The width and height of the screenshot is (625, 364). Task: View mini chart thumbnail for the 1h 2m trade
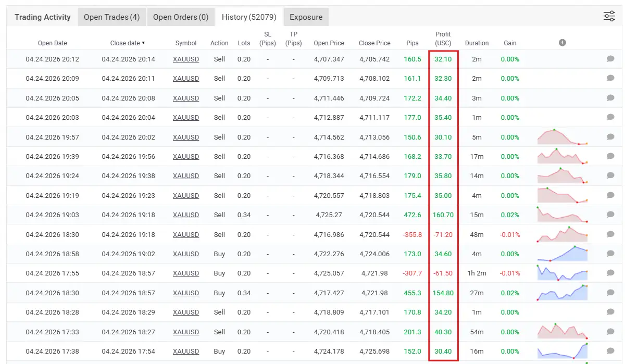[562, 273]
